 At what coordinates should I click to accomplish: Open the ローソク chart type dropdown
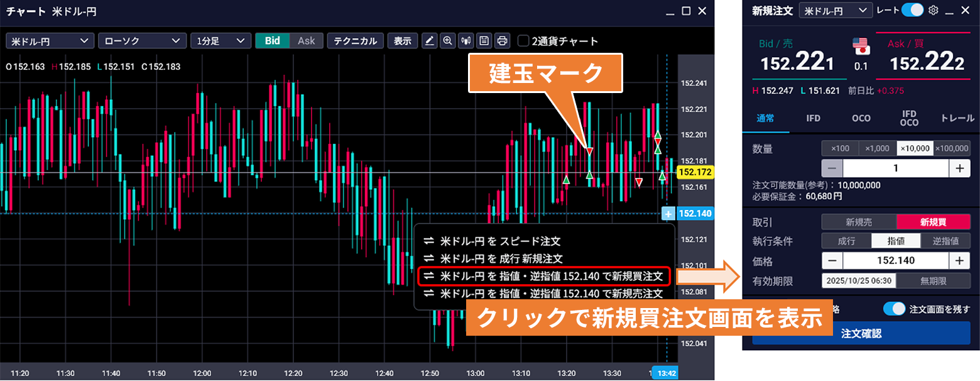click(x=142, y=41)
